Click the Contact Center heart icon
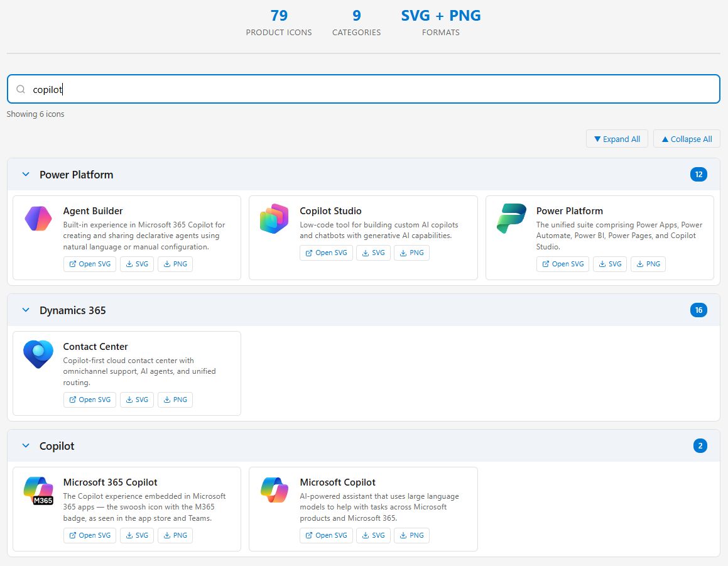The width and height of the screenshot is (728, 566). click(x=38, y=354)
